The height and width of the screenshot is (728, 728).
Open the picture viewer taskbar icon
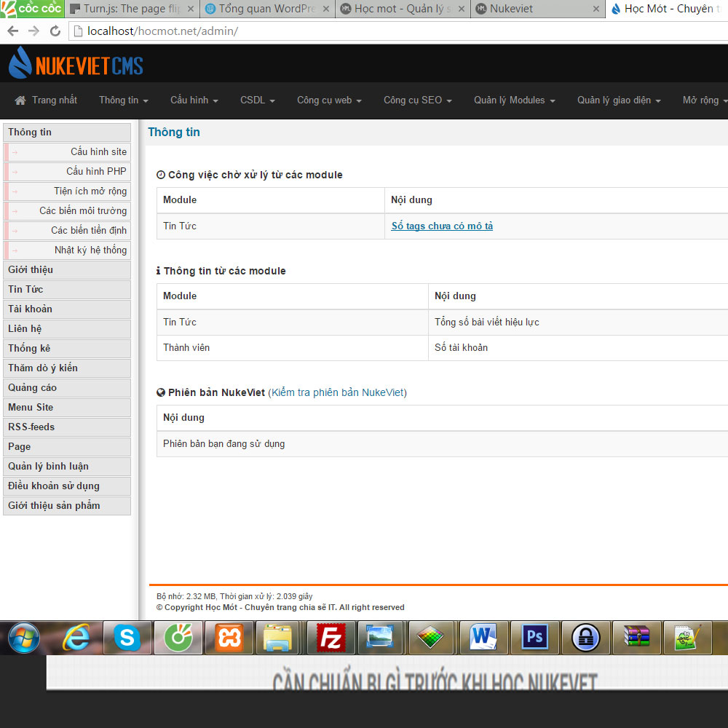click(379, 638)
